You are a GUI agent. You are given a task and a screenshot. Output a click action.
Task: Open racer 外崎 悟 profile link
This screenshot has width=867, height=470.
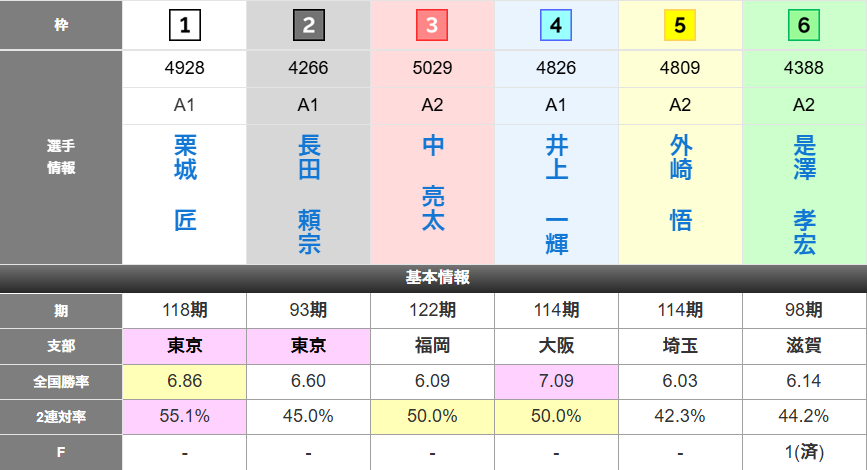tap(680, 184)
